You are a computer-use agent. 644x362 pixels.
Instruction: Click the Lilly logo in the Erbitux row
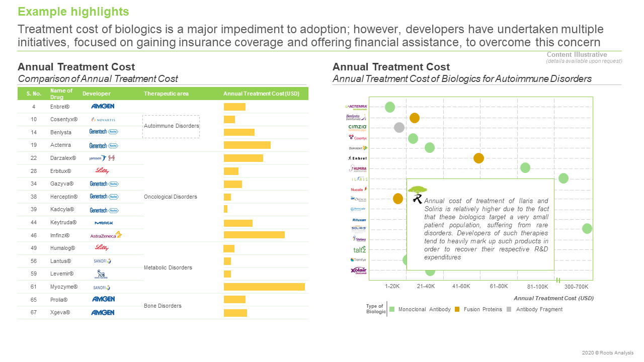click(x=103, y=171)
